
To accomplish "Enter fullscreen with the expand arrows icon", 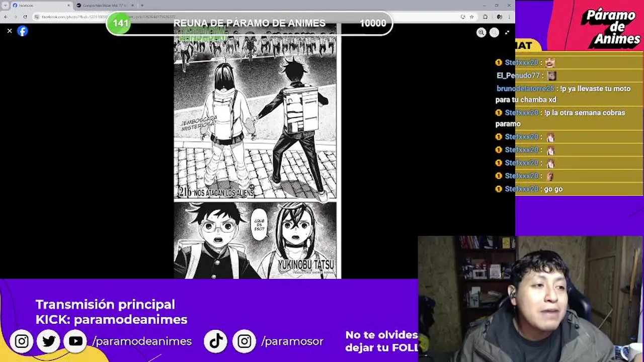I will point(507,32).
